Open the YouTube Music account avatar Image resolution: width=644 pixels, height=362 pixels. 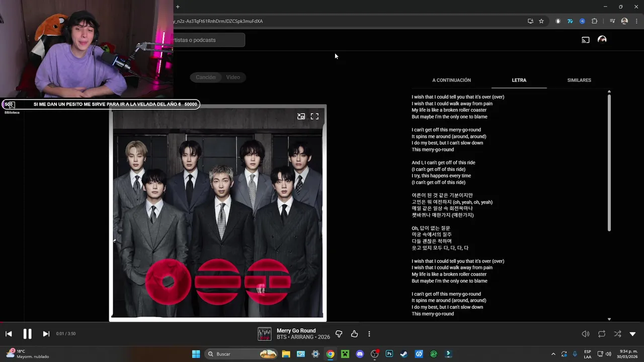pos(602,40)
